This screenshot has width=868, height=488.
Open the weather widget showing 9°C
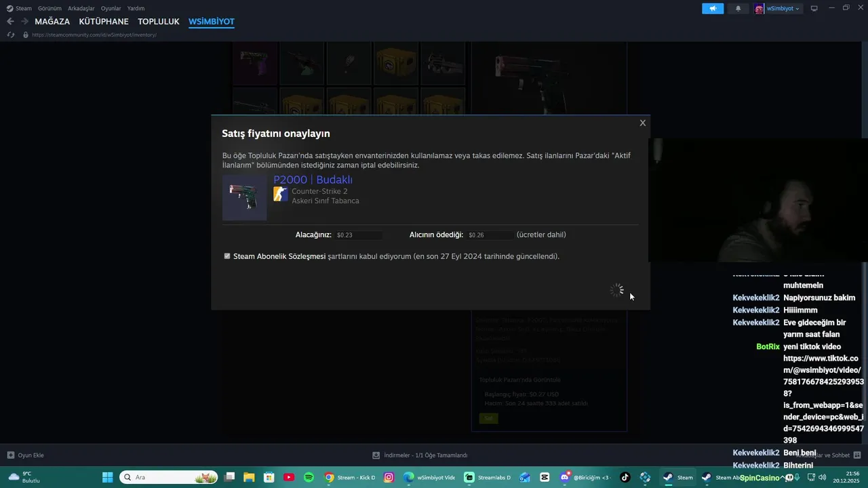tap(24, 477)
